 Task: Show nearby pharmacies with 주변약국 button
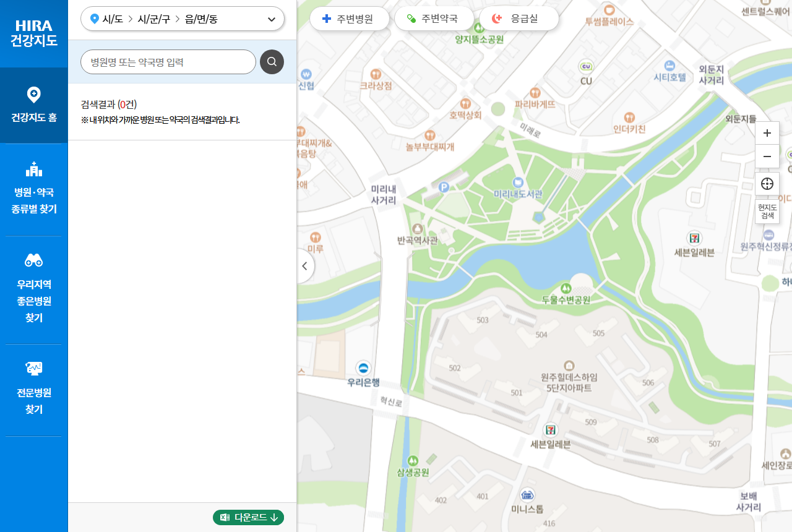pos(434,19)
